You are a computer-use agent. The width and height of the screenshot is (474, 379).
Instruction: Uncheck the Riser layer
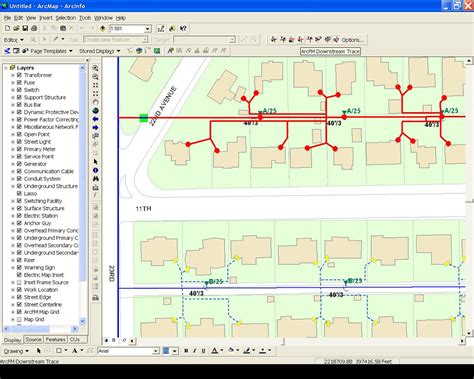19,260
